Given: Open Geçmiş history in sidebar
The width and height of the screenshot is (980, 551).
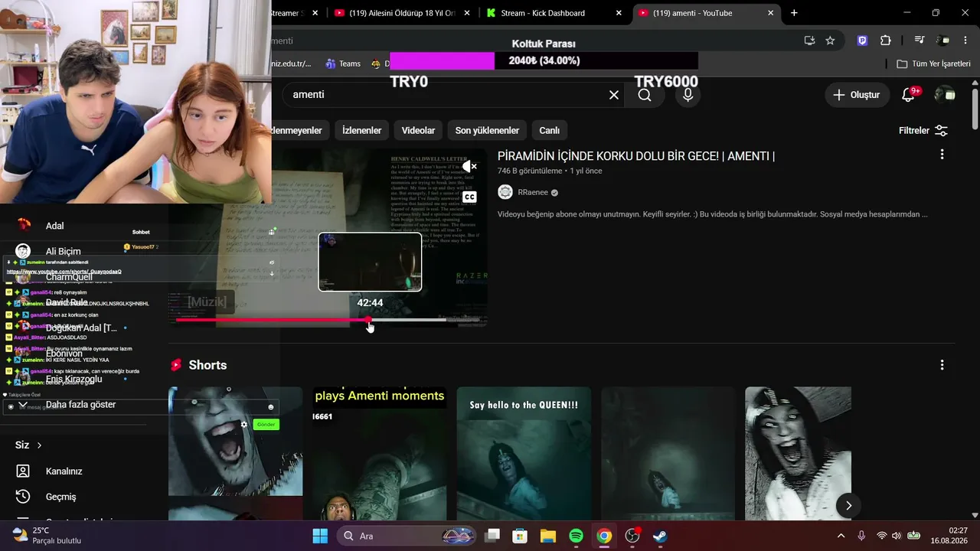Looking at the screenshot, I should [60, 497].
